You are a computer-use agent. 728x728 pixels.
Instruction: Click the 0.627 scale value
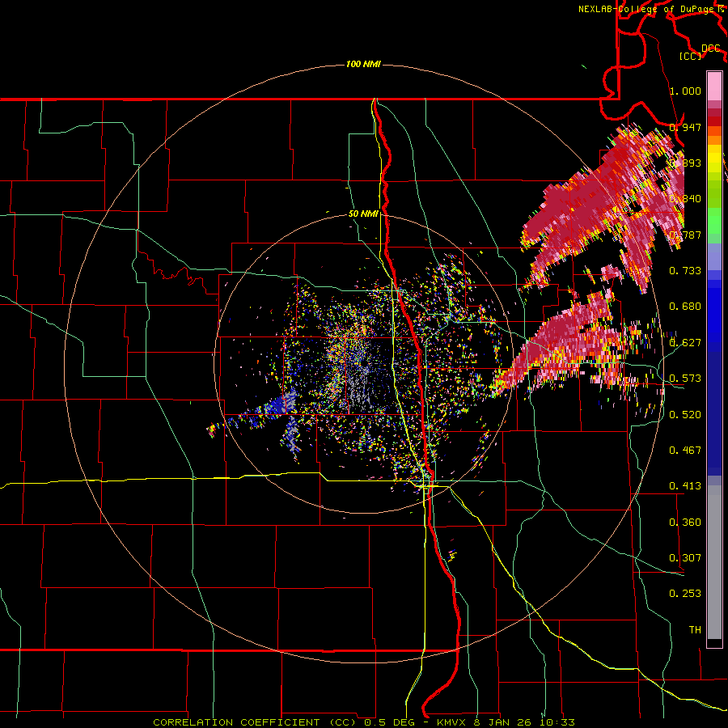click(685, 343)
